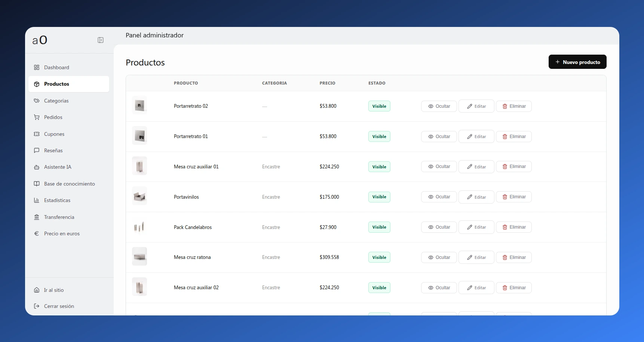Screen dimensions: 644x342
Task: Hide Pack Candelabros product
Action: [x=439, y=227]
